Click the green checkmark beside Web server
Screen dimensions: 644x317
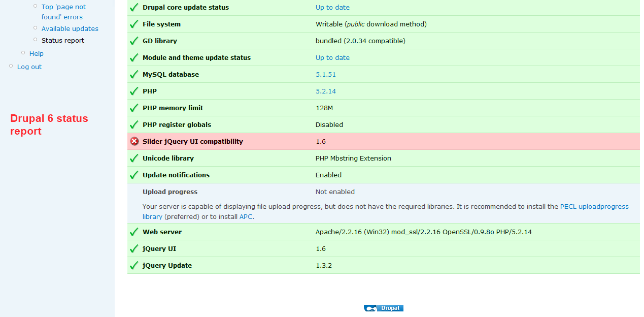134,232
